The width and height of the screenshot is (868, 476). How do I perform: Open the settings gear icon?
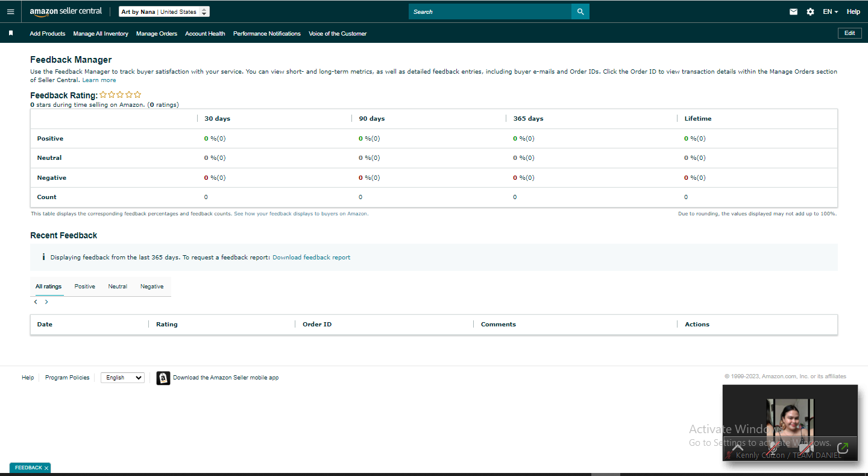point(810,11)
